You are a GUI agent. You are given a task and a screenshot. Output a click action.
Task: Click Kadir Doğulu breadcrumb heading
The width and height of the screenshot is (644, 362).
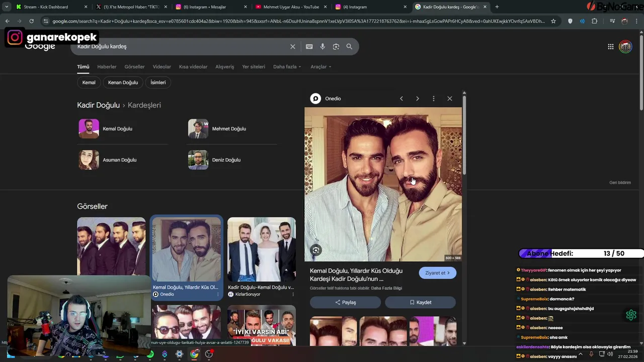pos(98,105)
